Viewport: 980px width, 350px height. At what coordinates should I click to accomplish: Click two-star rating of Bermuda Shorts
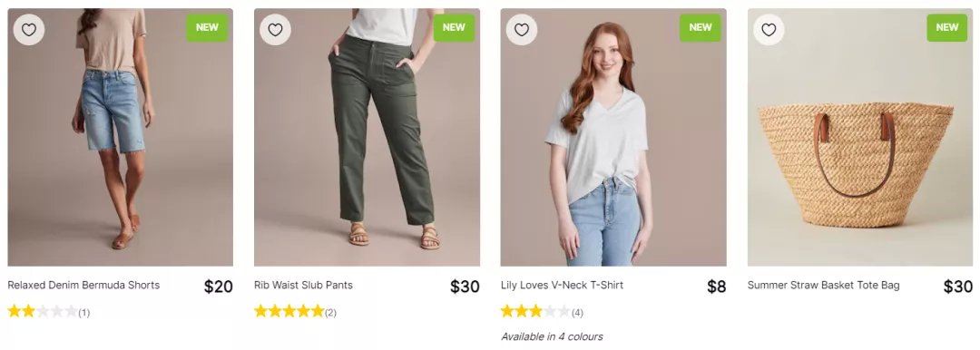coord(43,311)
